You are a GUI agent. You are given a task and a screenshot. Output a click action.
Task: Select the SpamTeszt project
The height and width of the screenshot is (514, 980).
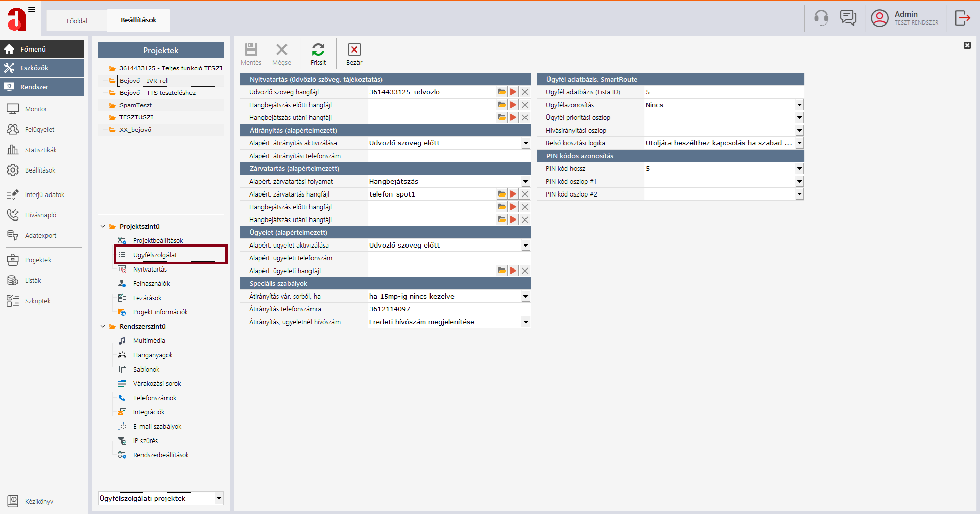pyautogui.click(x=135, y=105)
